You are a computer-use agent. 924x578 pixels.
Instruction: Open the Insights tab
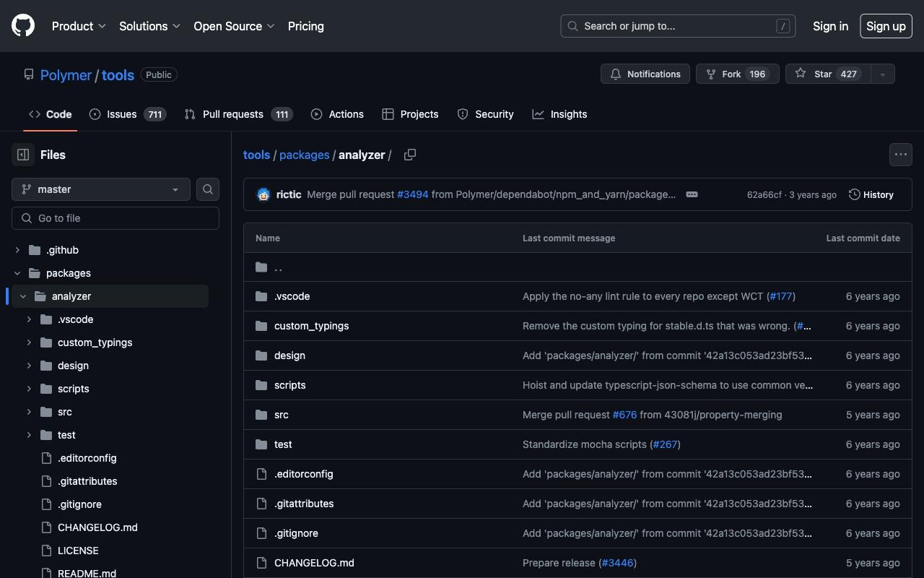coord(560,114)
